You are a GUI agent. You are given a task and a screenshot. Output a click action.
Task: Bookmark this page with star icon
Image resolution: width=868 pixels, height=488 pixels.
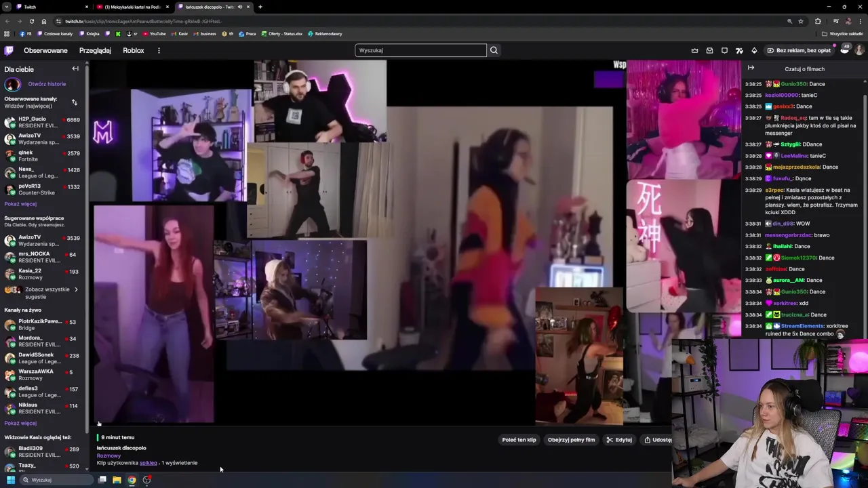click(x=801, y=21)
